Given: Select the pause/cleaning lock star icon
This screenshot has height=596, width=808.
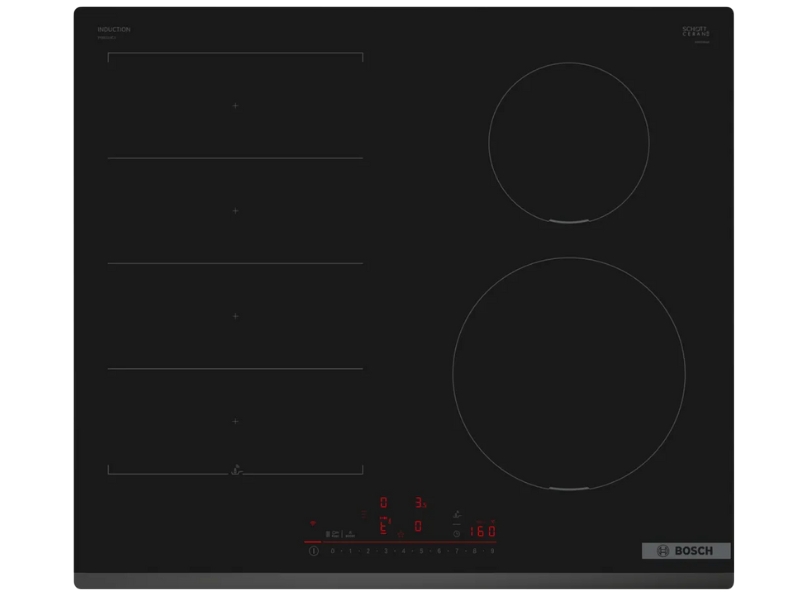Looking at the screenshot, I should coord(400,534).
